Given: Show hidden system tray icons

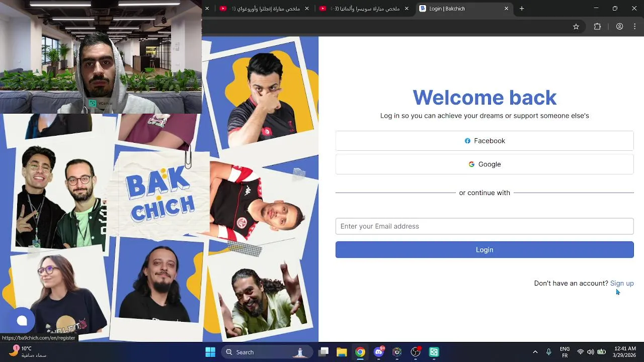Looking at the screenshot, I should (x=535, y=352).
